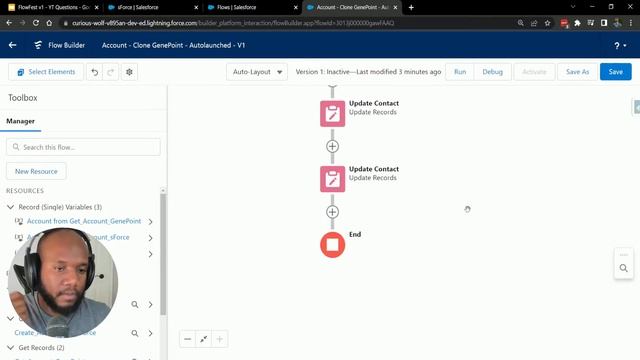Select second Update Contact element icon

point(332,179)
